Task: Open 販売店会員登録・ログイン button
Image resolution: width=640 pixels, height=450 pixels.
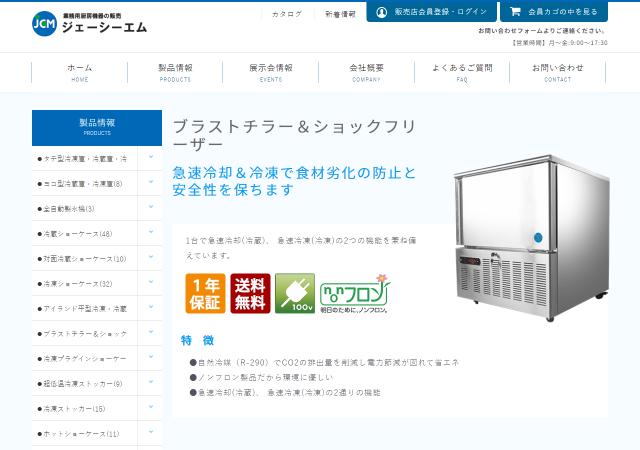Action: click(x=431, y=12)
